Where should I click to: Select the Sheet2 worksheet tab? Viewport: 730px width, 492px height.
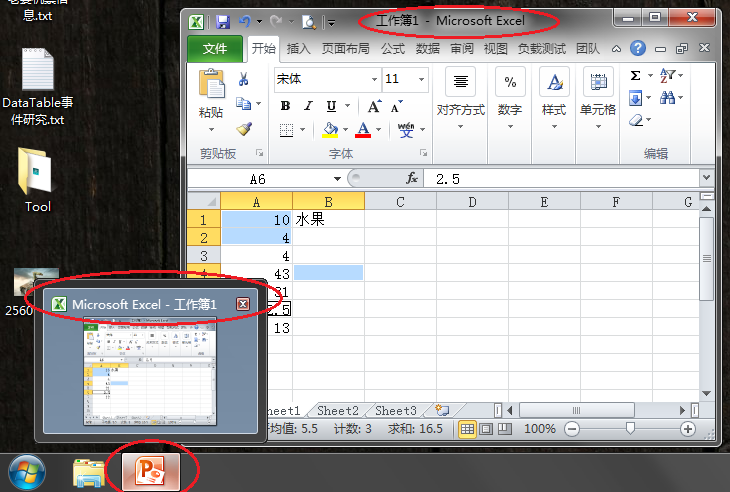(x=338, y=411)
